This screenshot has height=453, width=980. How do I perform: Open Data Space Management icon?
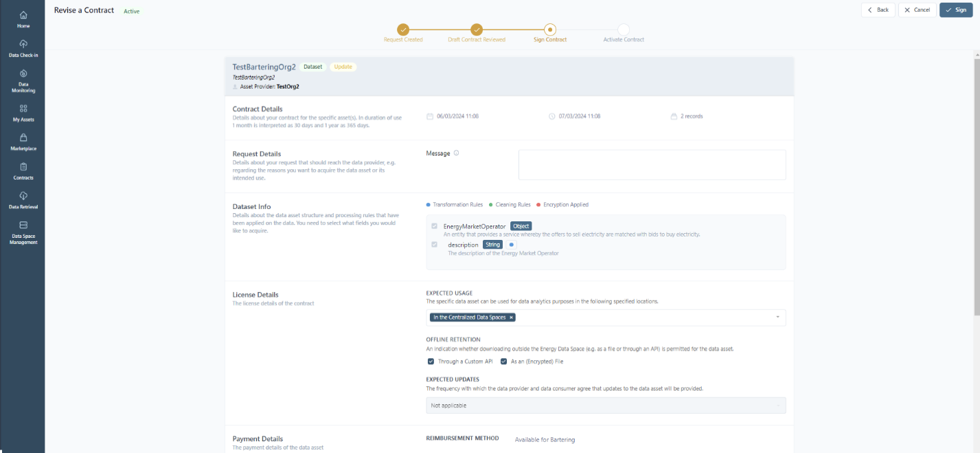[23, 225]
